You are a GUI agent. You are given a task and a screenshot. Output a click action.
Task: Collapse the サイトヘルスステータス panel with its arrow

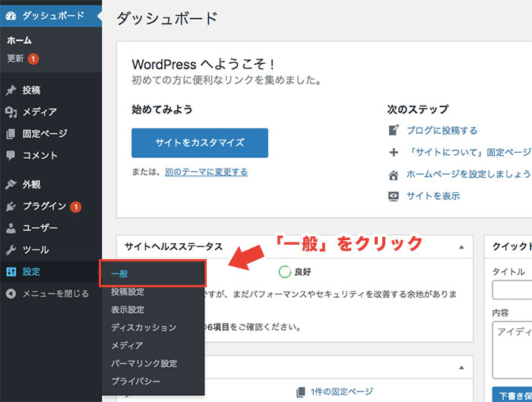click(461, 247)
